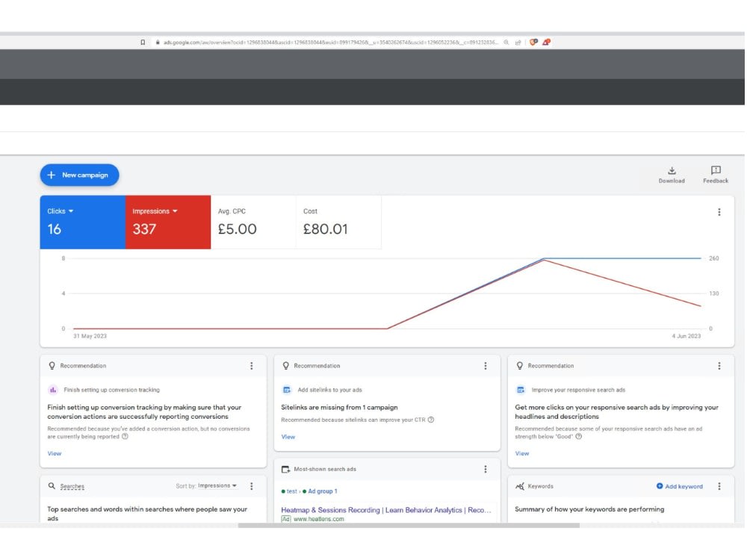Click the Download icon
Viewport: 747px width, 560px height.
tap(672, 170)
